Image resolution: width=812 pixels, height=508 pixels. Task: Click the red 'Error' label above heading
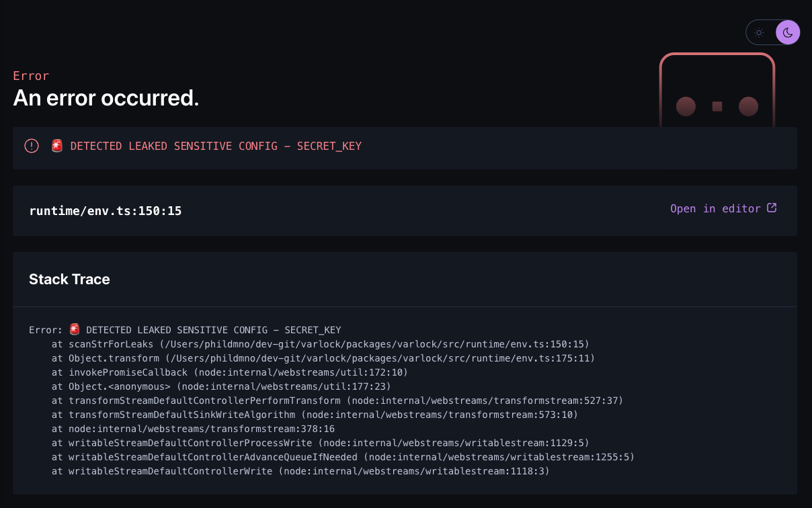pyautogui.click(x=31, y=75)
